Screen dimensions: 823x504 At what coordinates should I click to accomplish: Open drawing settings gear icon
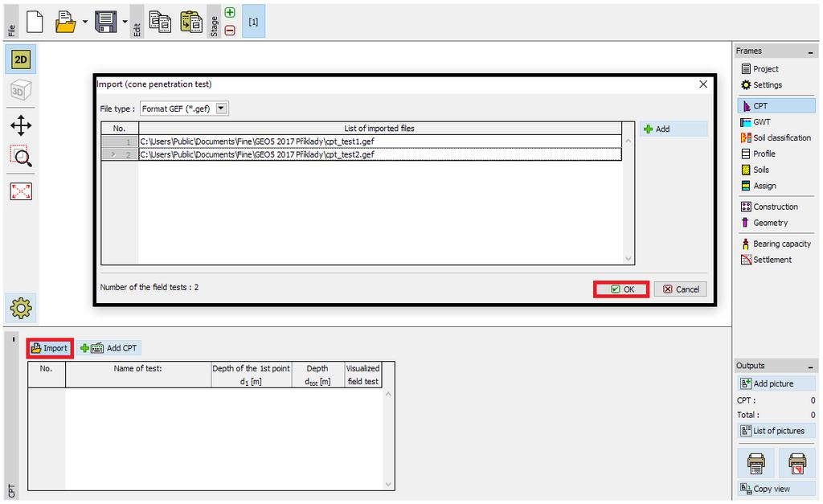coord(21,308)
